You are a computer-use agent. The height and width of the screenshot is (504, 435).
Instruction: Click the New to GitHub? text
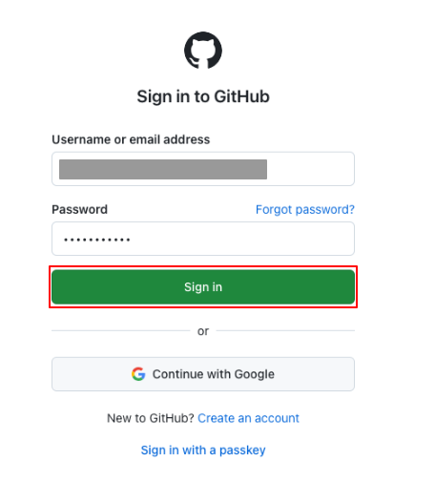pyautogui.click(x=151, y=418)
